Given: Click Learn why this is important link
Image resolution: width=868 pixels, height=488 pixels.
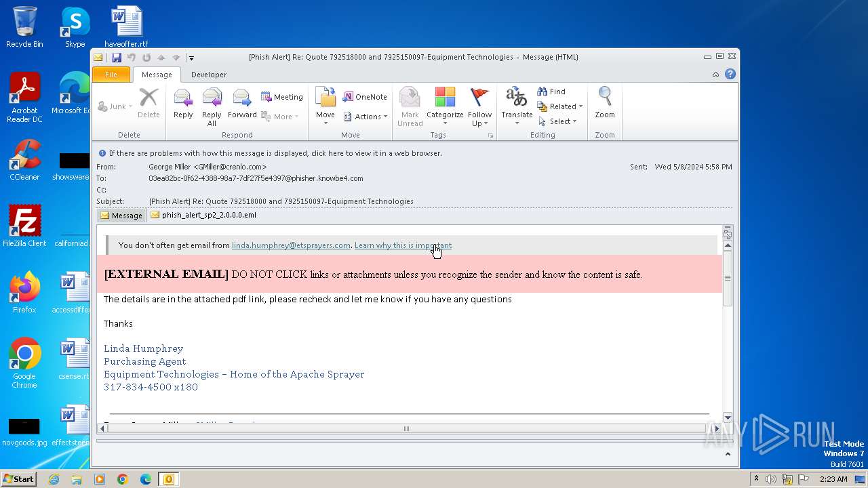Looking at the screenshot, I should click(x=403, y=245).
